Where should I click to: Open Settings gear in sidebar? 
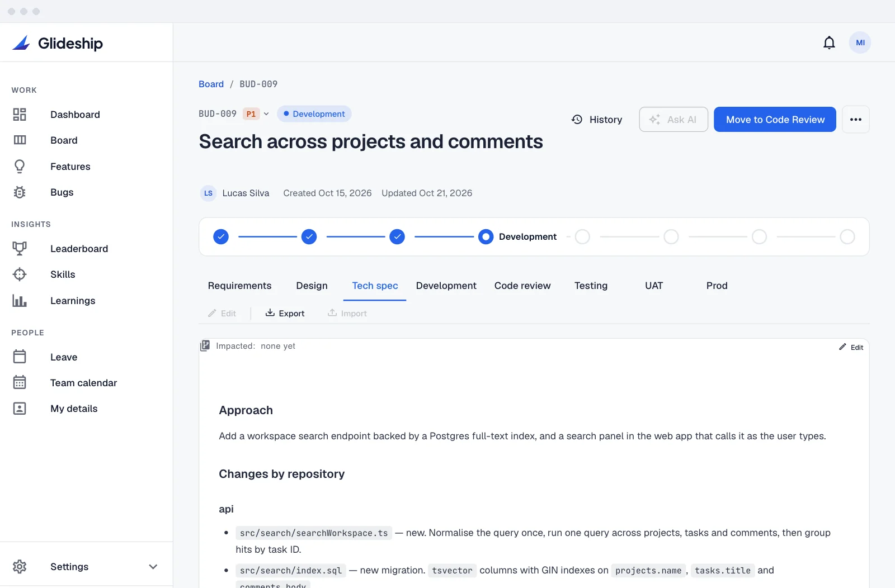[20, 567]
